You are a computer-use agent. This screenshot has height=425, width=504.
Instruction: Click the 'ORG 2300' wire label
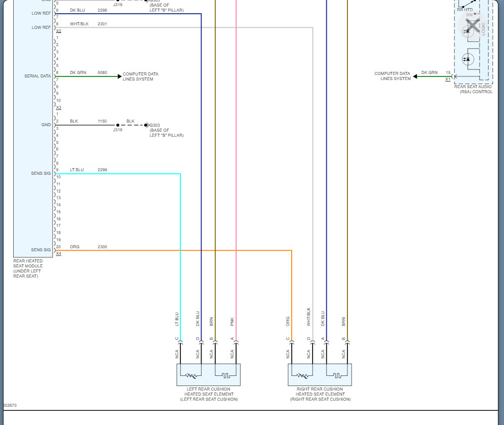click(x=89, y=247)
